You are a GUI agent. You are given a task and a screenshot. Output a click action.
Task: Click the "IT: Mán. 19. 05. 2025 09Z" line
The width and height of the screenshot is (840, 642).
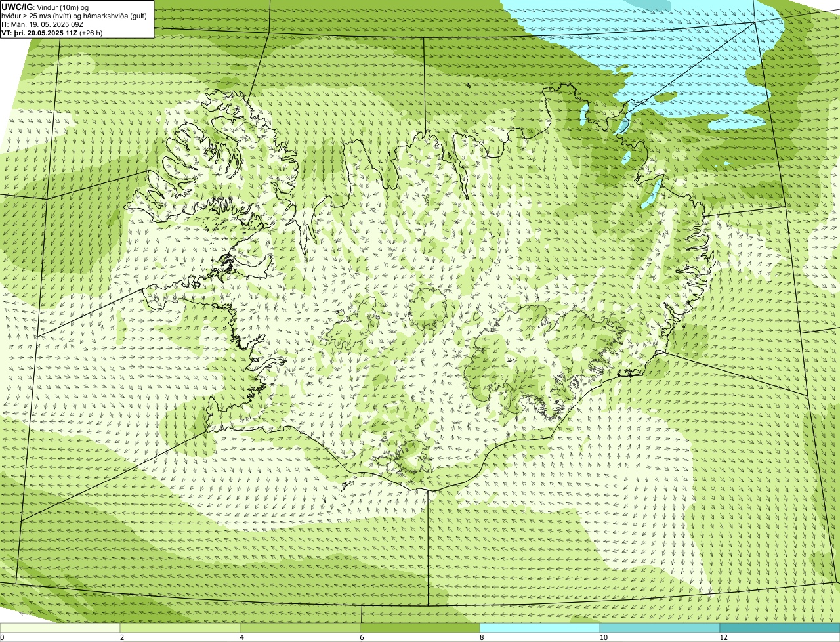(43, 24)
